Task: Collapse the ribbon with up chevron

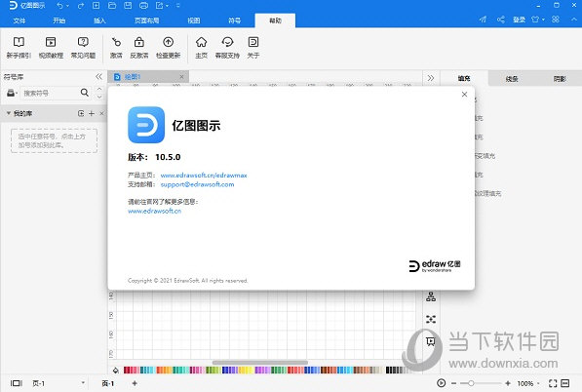Action: [574, 20]
